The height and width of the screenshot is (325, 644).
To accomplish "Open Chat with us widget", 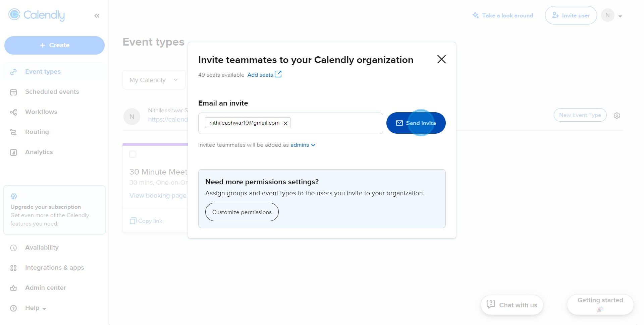I will 512,305.
